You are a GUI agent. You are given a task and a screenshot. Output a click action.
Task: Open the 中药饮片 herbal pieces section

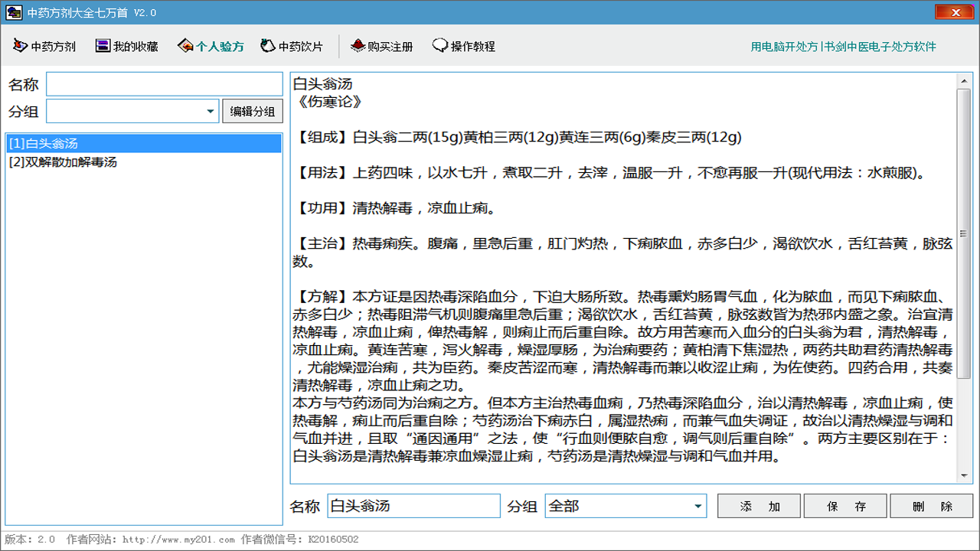pyautogui.click(x=293, y=46)
